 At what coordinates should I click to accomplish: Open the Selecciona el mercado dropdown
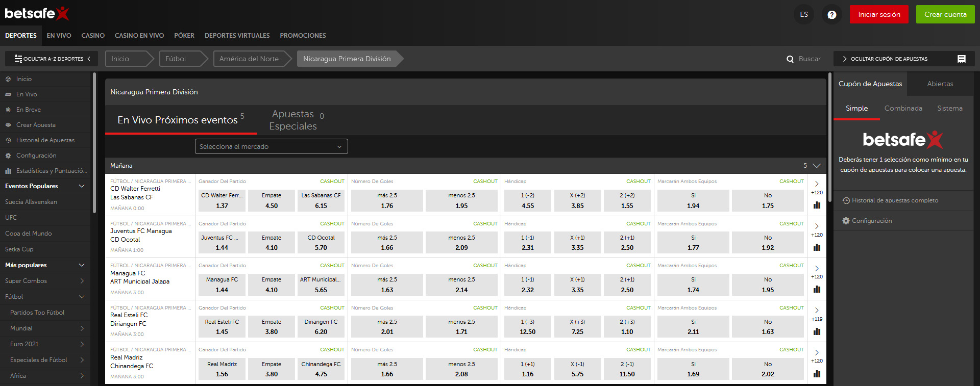(272, 146)
